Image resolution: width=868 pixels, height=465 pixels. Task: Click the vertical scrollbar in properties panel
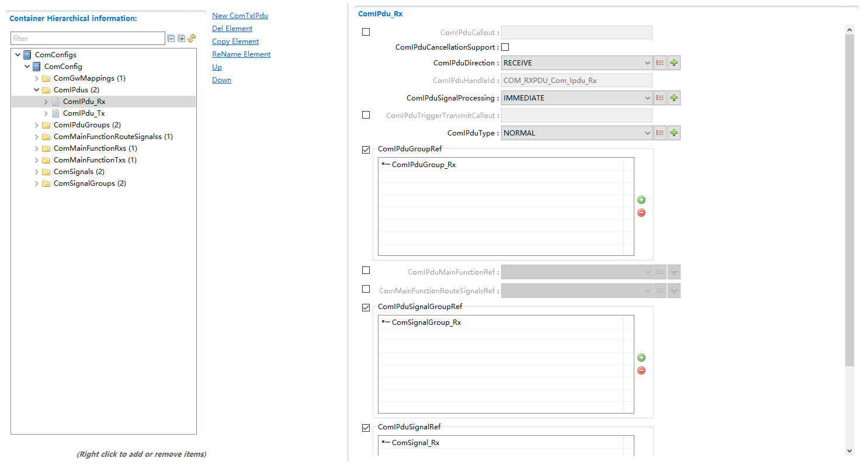pos(849,199)
